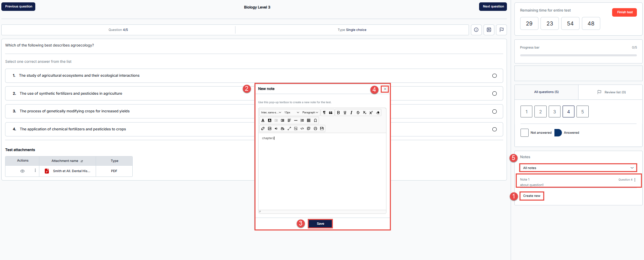The image size is (644, 260).
Task: Insert blockquote in the note
Action: coord(331,112)
